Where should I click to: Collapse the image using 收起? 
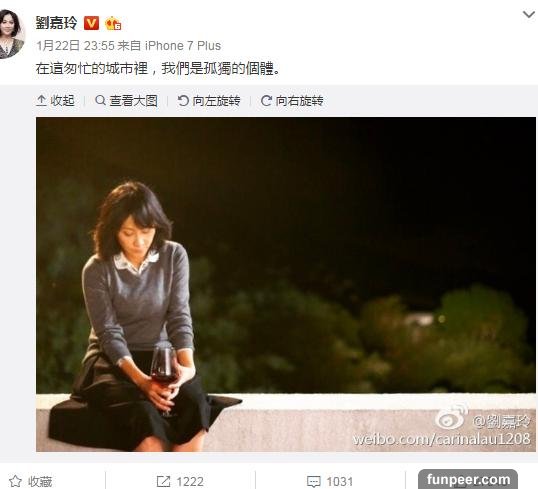(55, 101)
